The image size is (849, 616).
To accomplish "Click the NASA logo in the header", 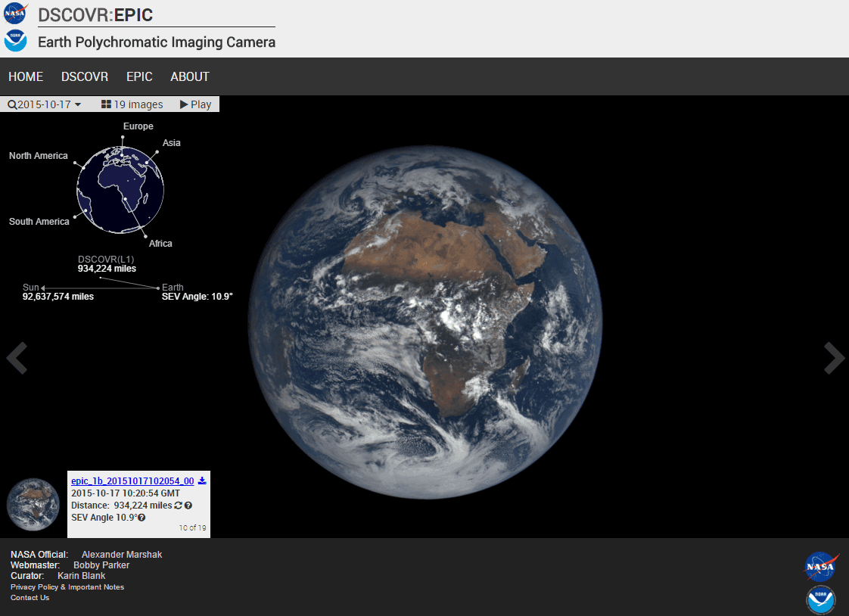I will pos(14,12).
